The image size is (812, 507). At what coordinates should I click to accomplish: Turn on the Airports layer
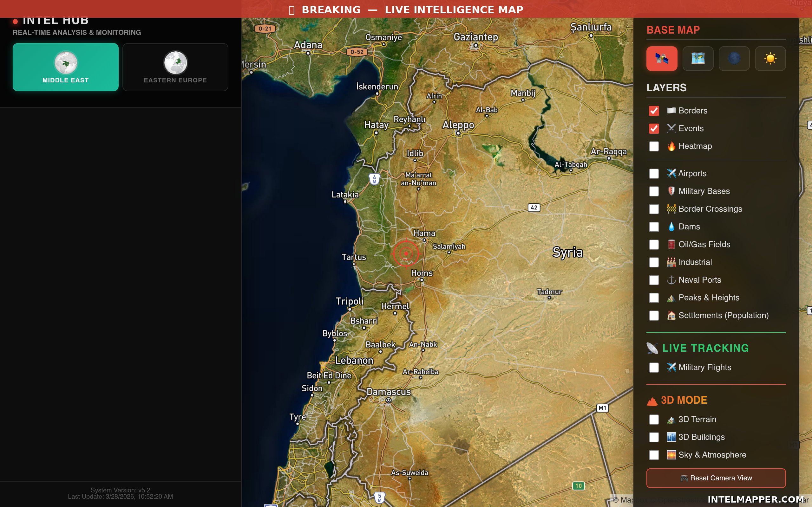pyautogui.click(x=654, y=174)
